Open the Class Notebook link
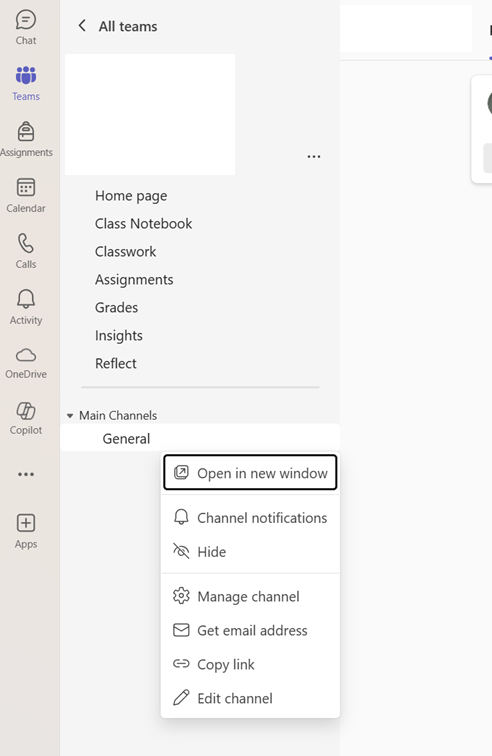 (x=143, y=224)
